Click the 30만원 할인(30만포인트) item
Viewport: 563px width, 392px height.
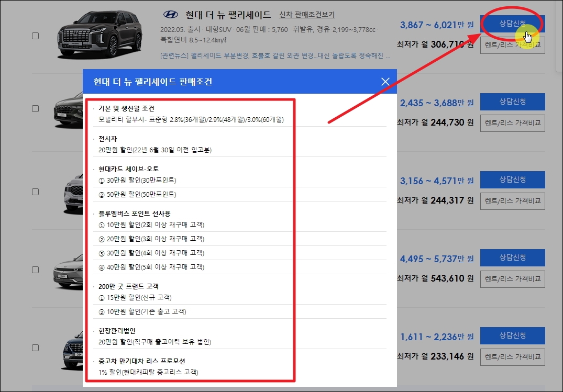pos(137,180)
